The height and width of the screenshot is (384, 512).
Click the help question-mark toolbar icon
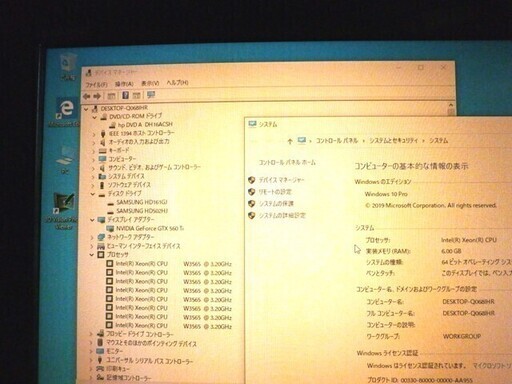point(125,95)
